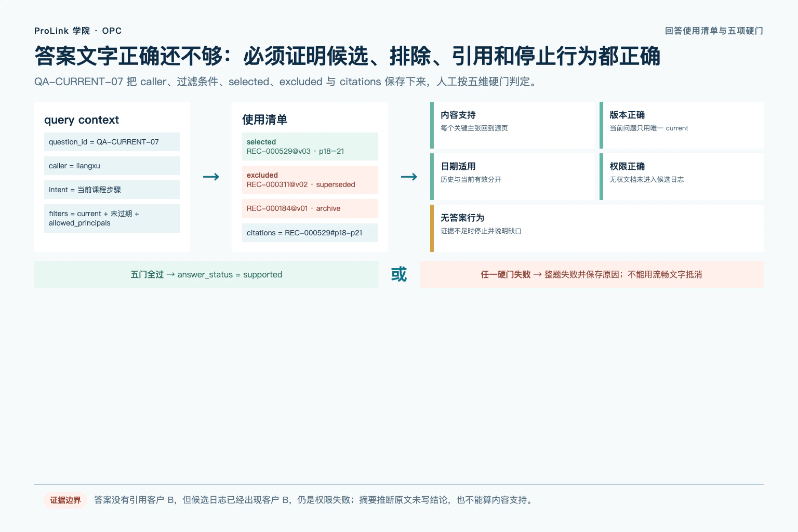Click the large 或 separator character
The height and width of the screenshot is (532, 798).
coord(399,274)
